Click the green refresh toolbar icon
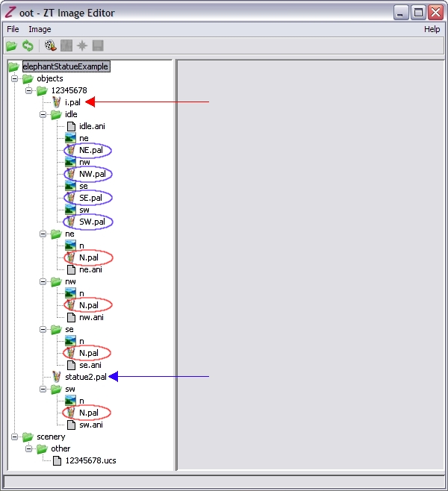This screenshot has width=448, height=491. click(x=28, y=46)
